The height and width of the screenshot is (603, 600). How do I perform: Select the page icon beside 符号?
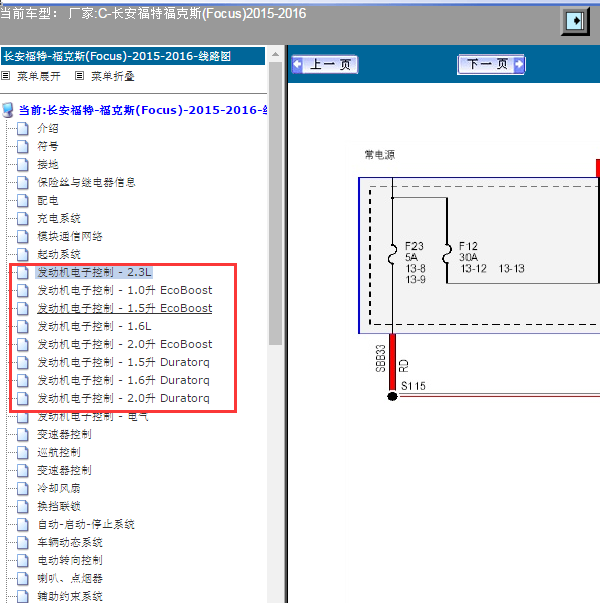(23, 147)
